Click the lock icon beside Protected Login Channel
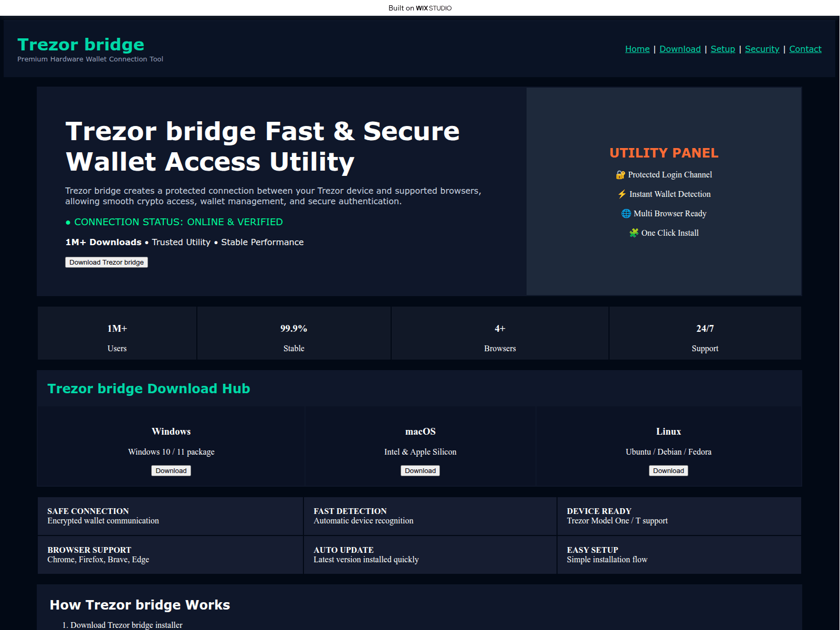This screenshot has height=630, width=840. point(621,175)
